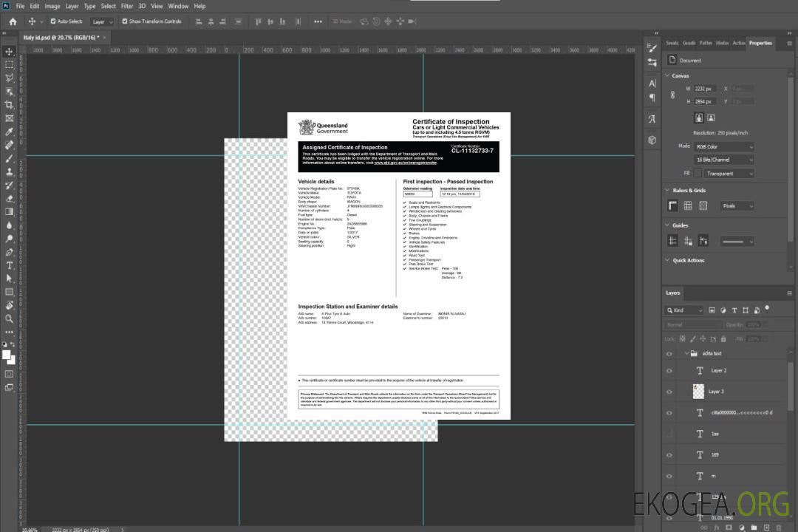Select the Eyedropper tool
Screen dimensions: 798x532
point(10,132)
